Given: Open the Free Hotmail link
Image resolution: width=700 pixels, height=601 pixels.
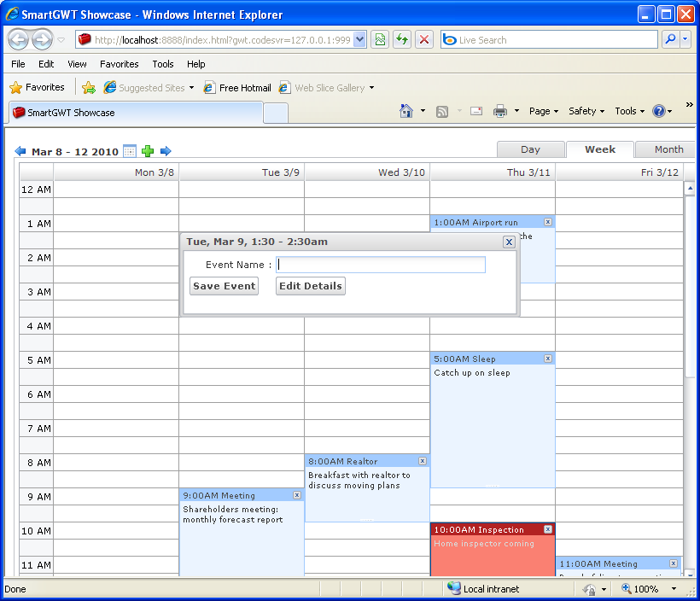Looking at the screenshot, I should pos(237,88).
